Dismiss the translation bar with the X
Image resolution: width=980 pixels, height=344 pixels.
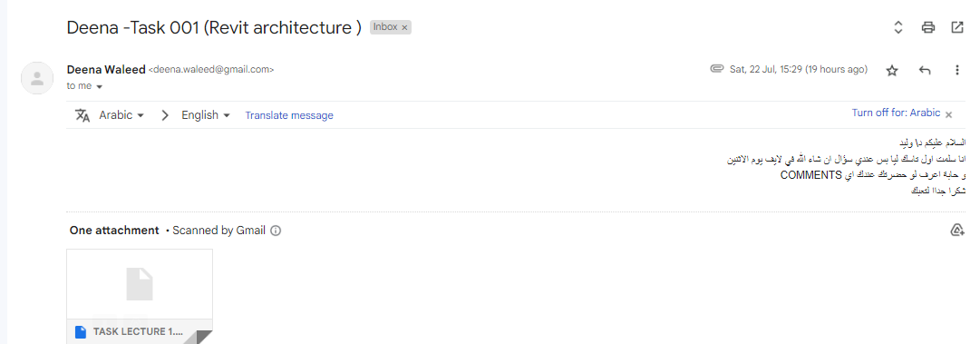tap(949, 114)
